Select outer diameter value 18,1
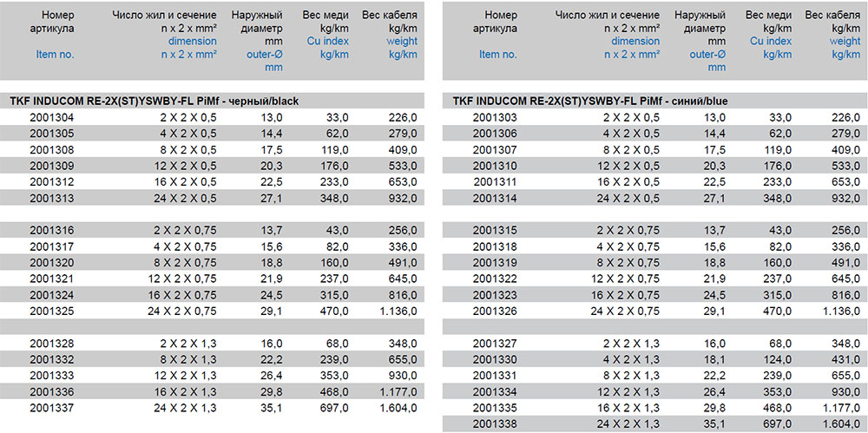The image size is (868, 433). coord(714,360)
